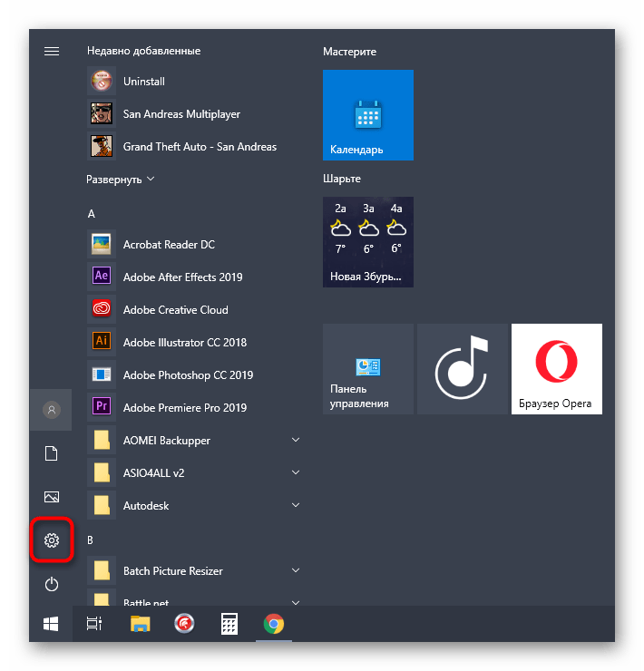Viewport: 644px width, 671px height.
Task: Expand the recently added list
Action: [120, 180]
